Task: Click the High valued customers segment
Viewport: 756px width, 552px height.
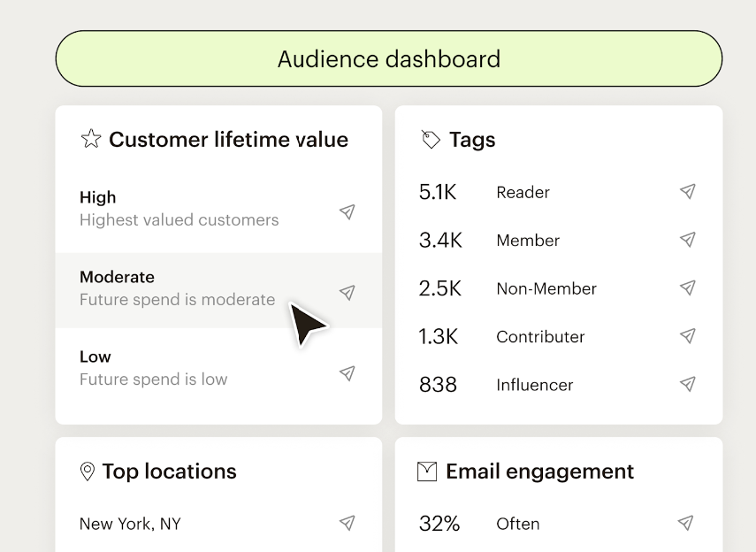Action: pyautogui.click(x=177, y=208)
